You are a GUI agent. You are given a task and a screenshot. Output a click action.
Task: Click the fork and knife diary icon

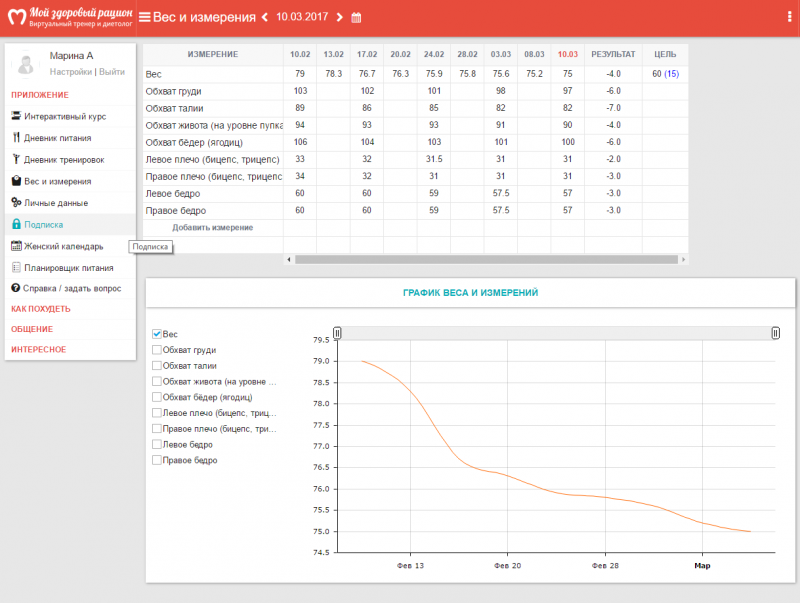16,137
